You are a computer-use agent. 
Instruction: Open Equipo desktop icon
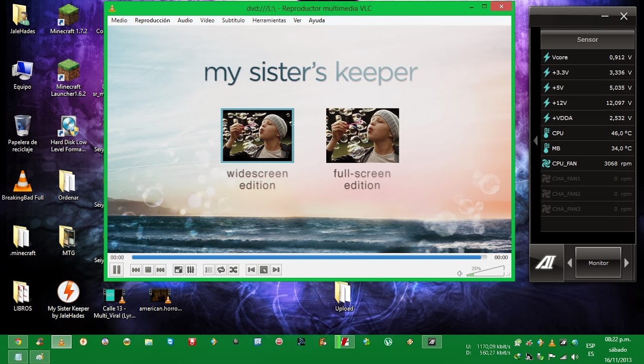coord(22,75)
